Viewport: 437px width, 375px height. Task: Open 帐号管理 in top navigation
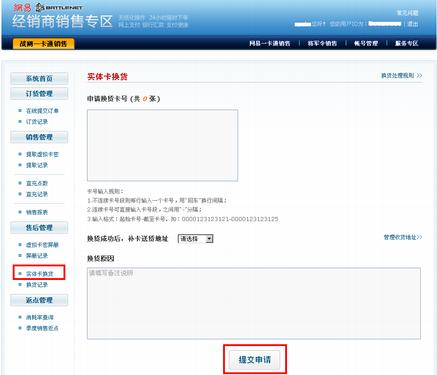pos(366,43)
